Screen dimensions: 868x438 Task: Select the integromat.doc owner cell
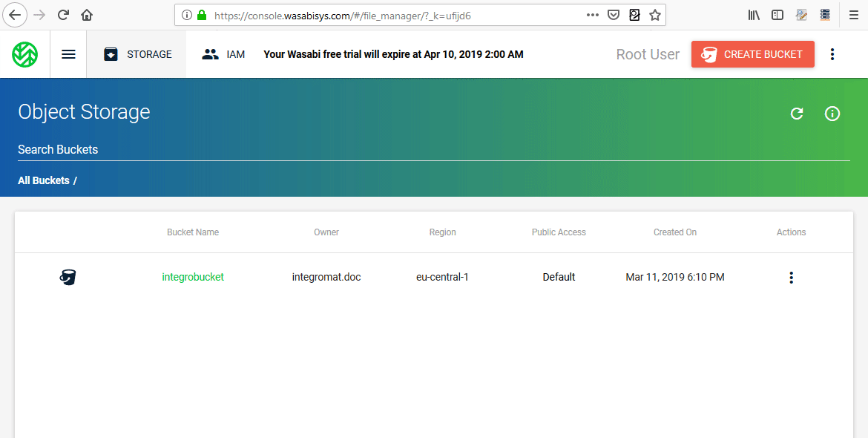pyautogui.click(x=326, y=277)
